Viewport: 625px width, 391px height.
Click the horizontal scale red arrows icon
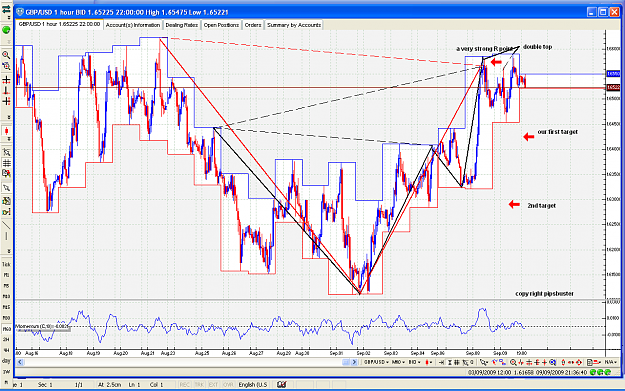click(570, 362)
